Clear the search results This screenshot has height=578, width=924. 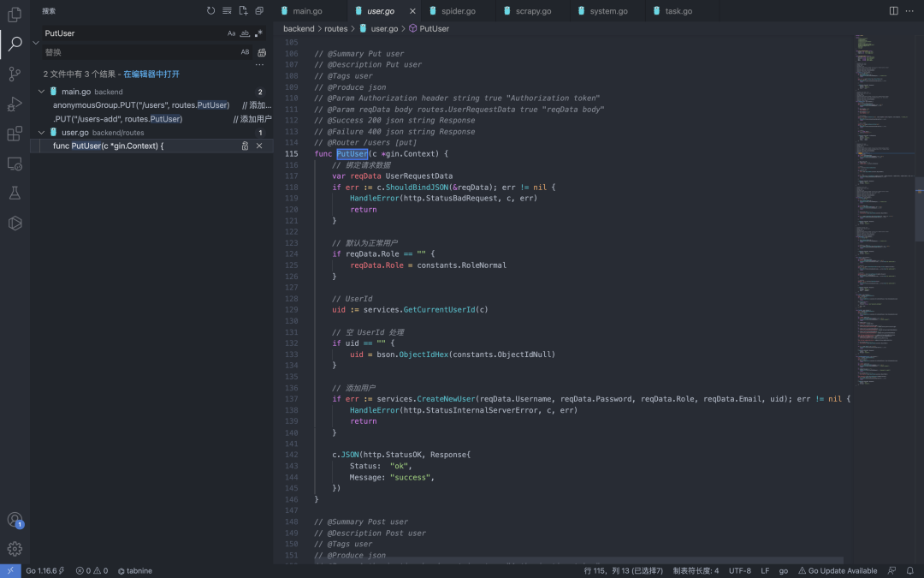227,11
